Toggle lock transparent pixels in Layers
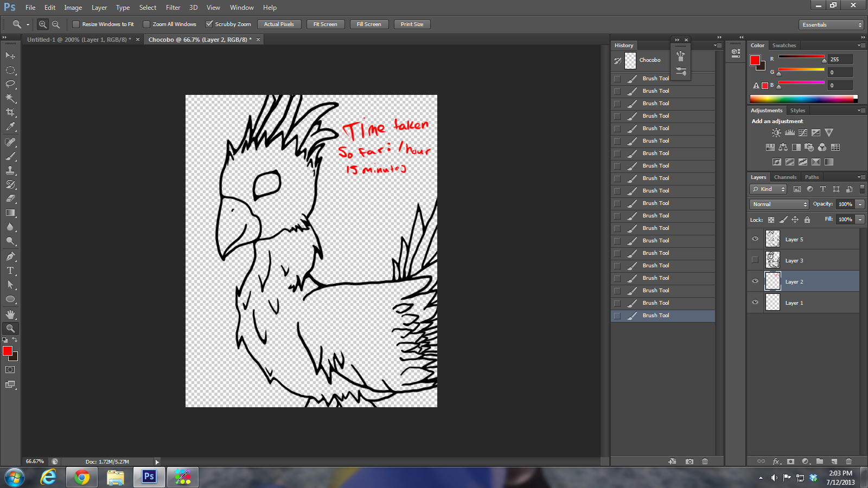Screen dimensions: 868x488 771,220
